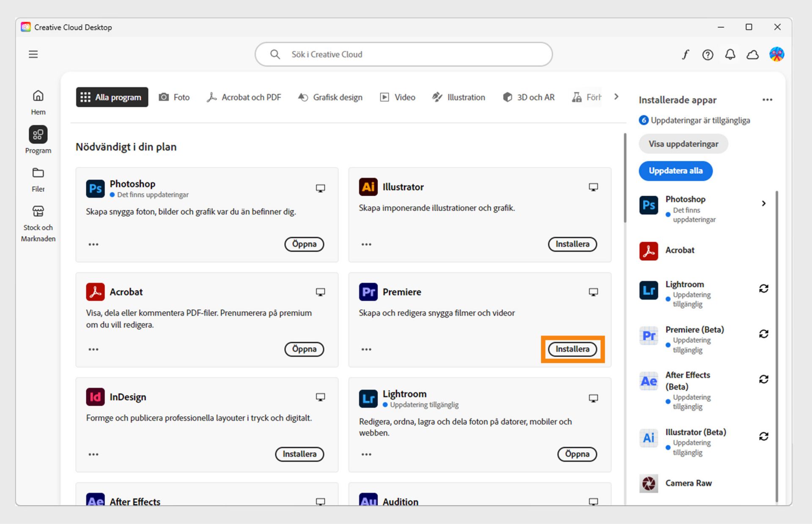Select Camera Raw text in installed apps
Screen dimensions: 812x524
coord(689,483)
